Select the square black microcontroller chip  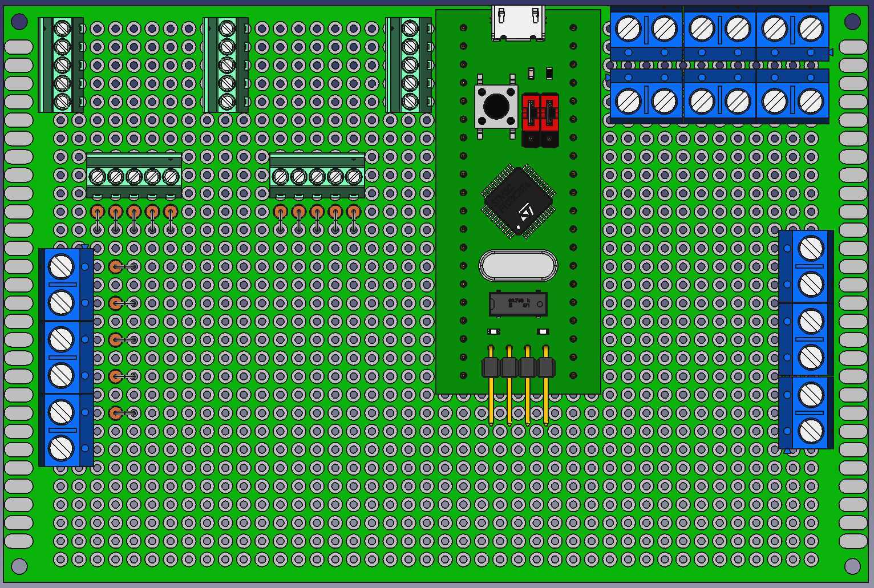[x=519, y=201]
